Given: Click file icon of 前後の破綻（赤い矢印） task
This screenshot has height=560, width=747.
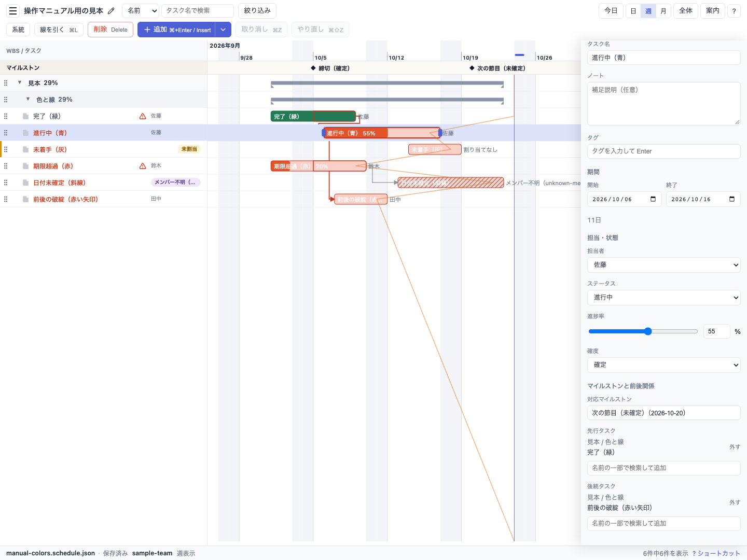Looking at the screenshot, I should pyautogui.click(x=25, y=199).
